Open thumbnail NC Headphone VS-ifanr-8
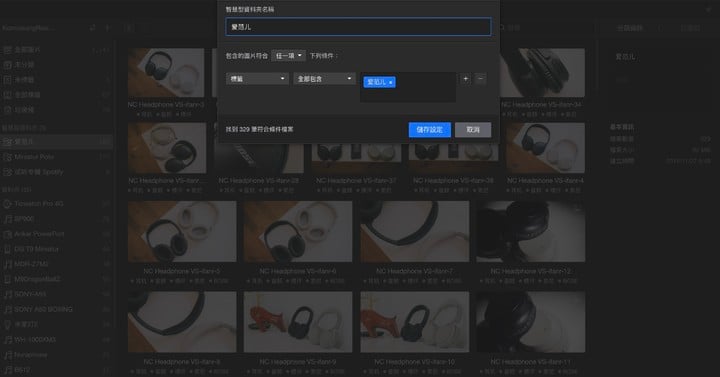The image size is (720, 377). pyautogui.click(x=182, y=322)
